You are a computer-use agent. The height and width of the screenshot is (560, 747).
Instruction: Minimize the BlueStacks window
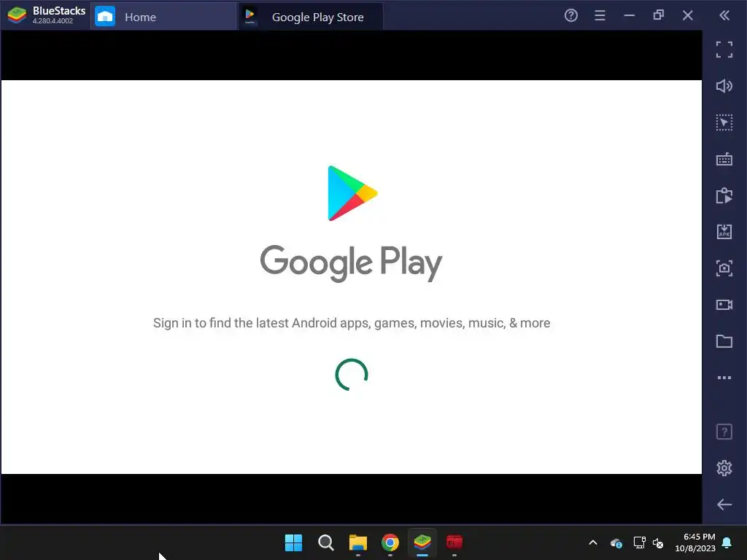630,16
